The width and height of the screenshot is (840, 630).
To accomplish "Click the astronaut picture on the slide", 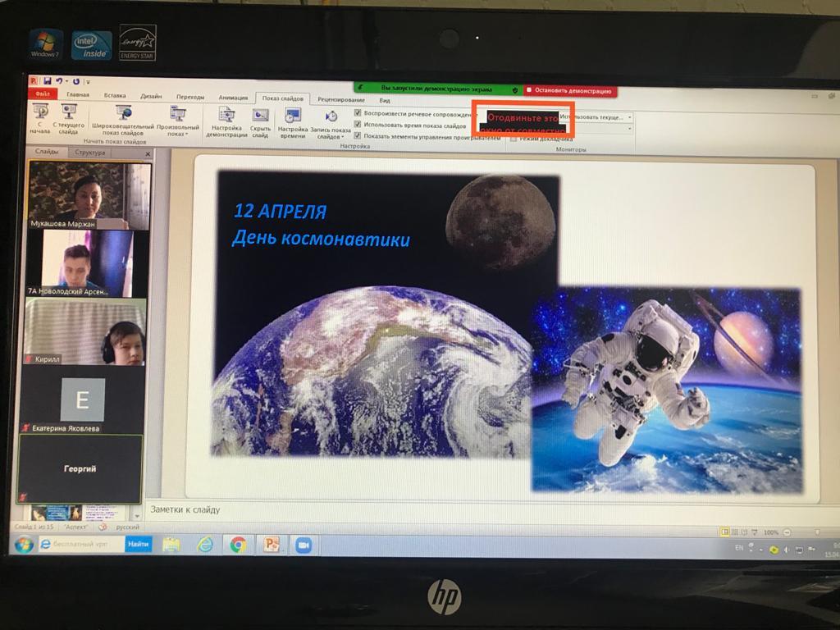I will 667,390.
